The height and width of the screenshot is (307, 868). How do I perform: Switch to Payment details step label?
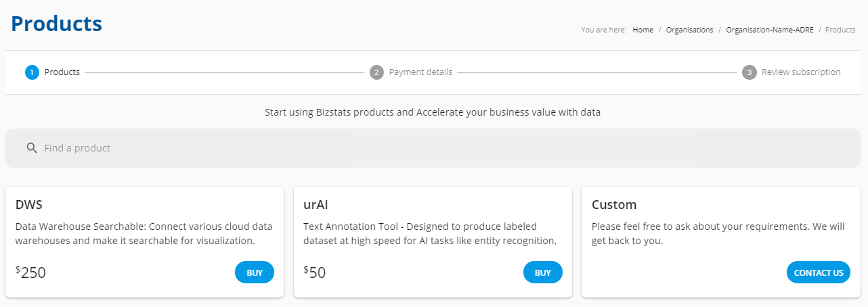point(420,72)
